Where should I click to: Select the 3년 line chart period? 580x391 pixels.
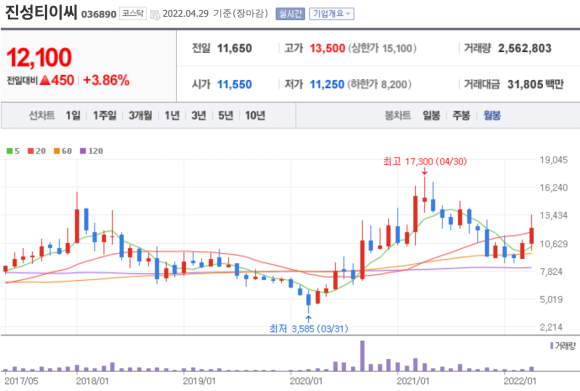199,116
